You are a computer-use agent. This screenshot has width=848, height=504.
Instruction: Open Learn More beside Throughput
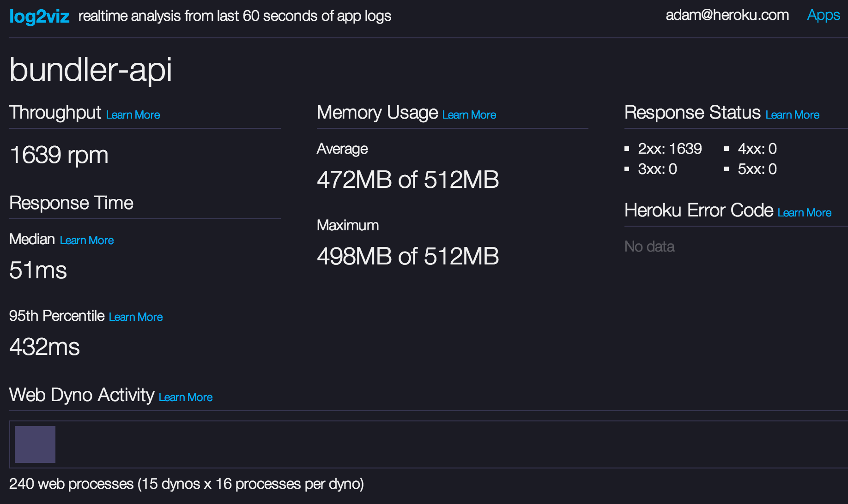133,115
